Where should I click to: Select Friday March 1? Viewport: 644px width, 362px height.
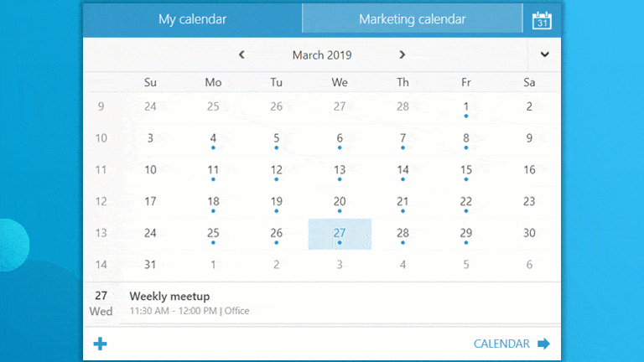point(465,107)
